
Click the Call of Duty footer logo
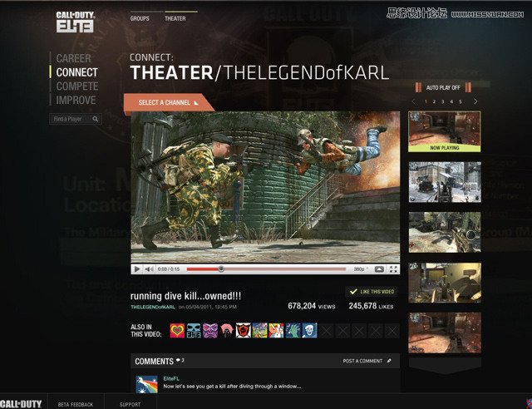21,404
